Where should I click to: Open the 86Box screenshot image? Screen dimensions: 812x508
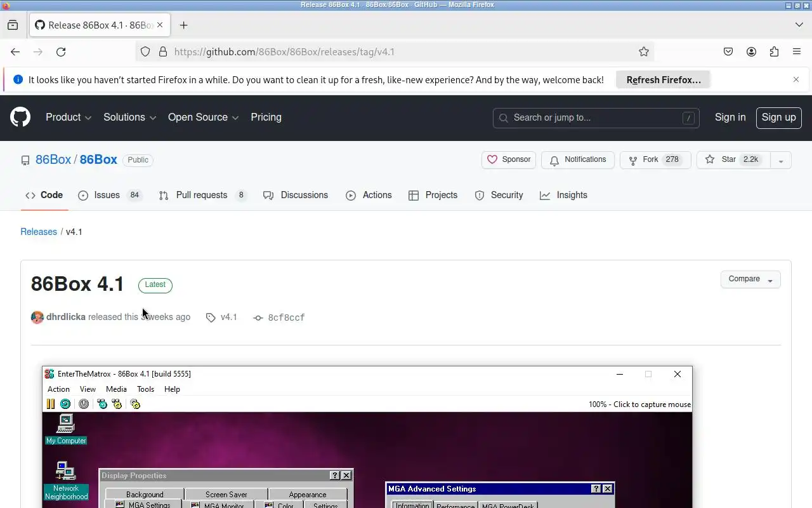(x=367, y=437)
